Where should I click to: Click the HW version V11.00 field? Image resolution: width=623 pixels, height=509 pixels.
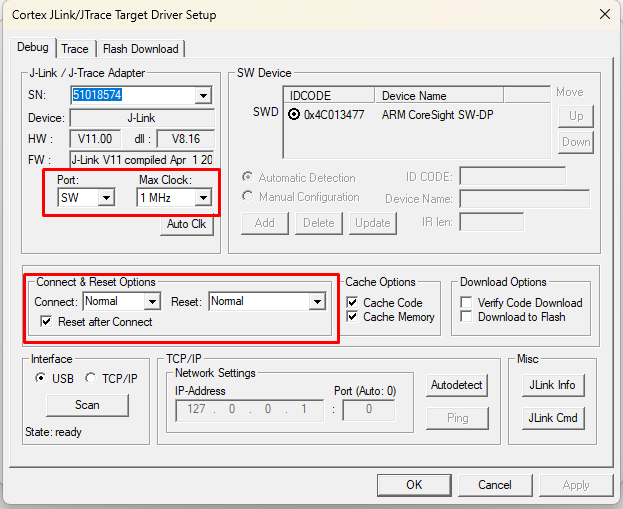[x=95, y=139]
